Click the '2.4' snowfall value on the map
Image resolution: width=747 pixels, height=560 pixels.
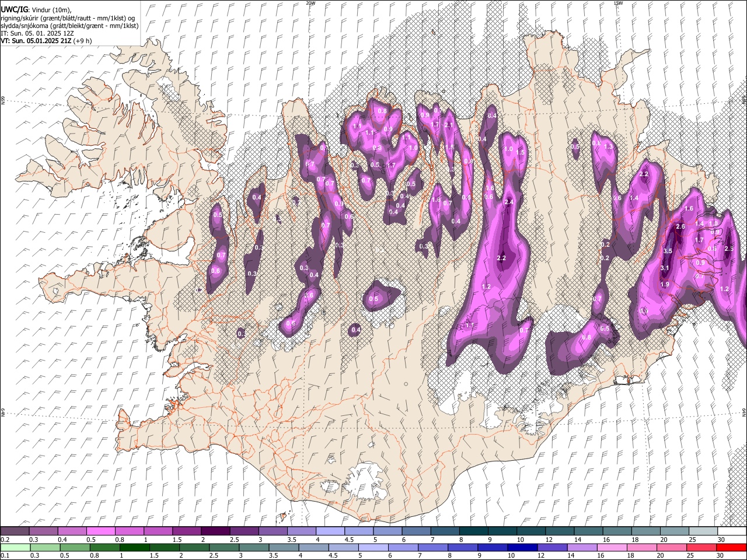(x=508, y=202)
